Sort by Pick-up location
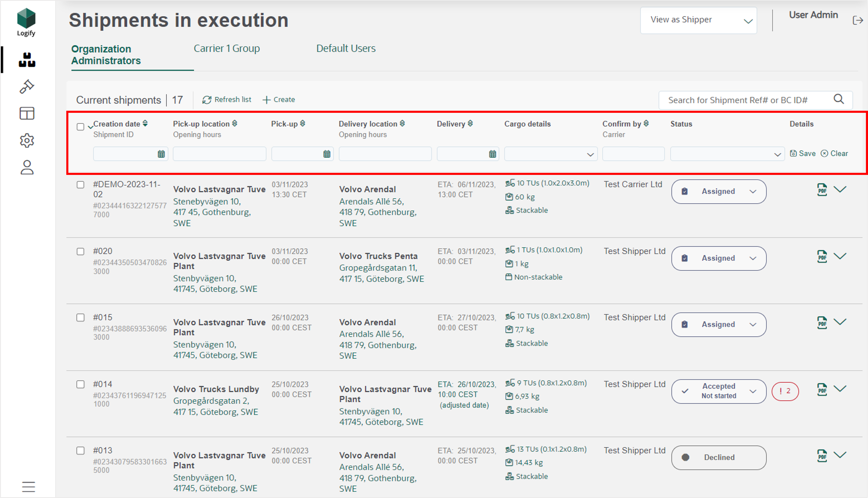Image resolution: width=868 pixels, height=498 pixels. 235,124
